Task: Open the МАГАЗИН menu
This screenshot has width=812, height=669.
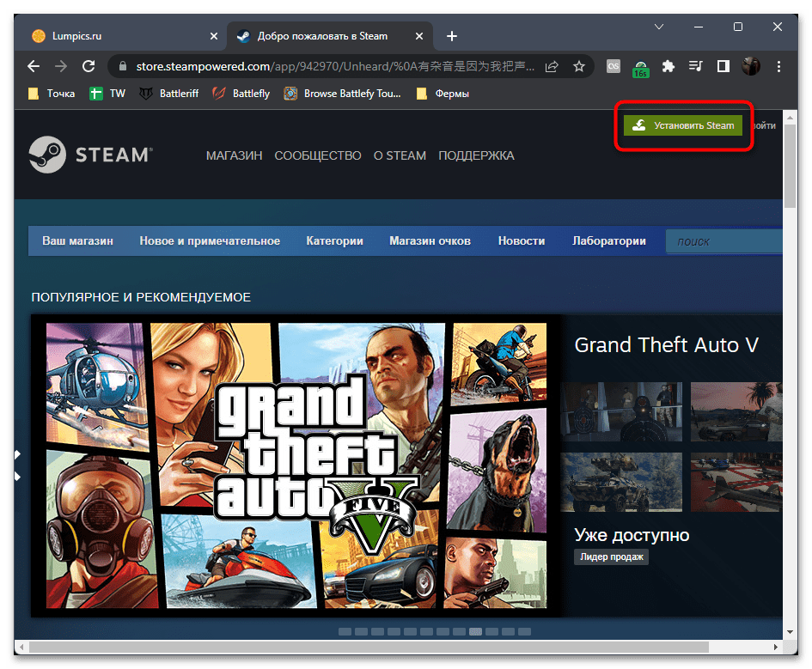Action: (x=234, y=155)
